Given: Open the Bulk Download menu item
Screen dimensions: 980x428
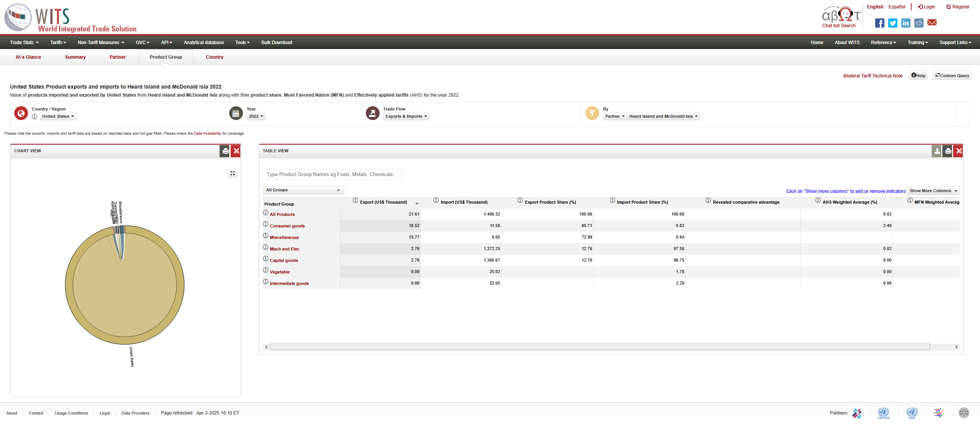Looking at the screenshot, I should [277, 43].
